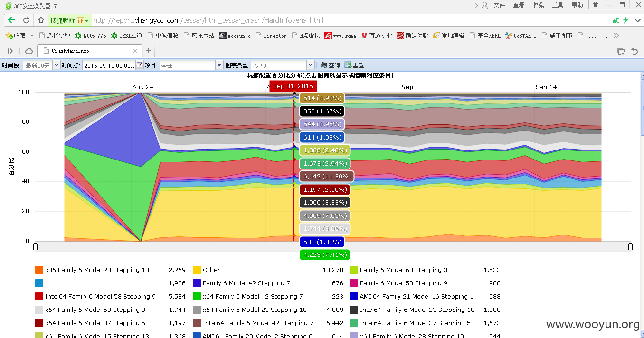Screen dimensions: 644x338
Task: Expand the address bar history dropdown arrow
Action: coord(638,20)
